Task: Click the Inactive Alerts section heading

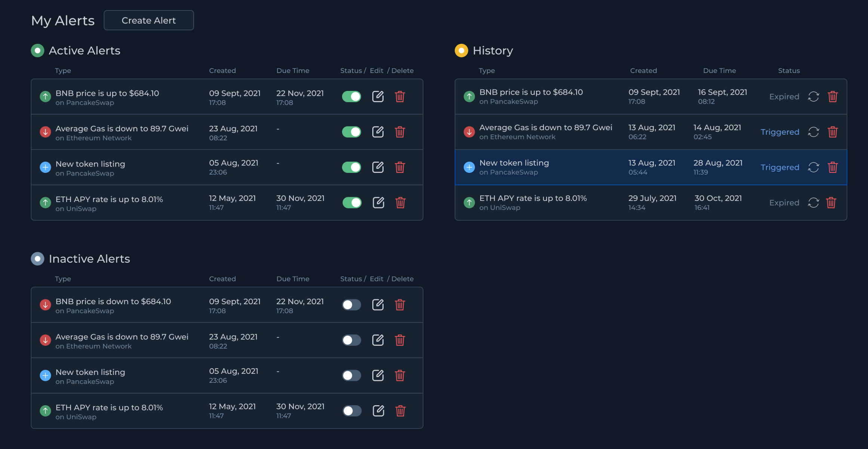Action: [89, 259]
